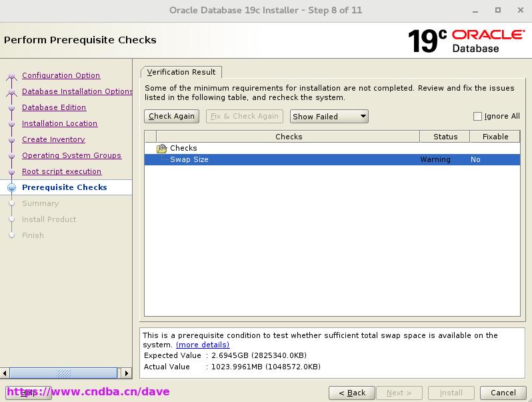Click the Fixable column header
The width and height of the screenshot is (532, 402).
tap(495, 137)
